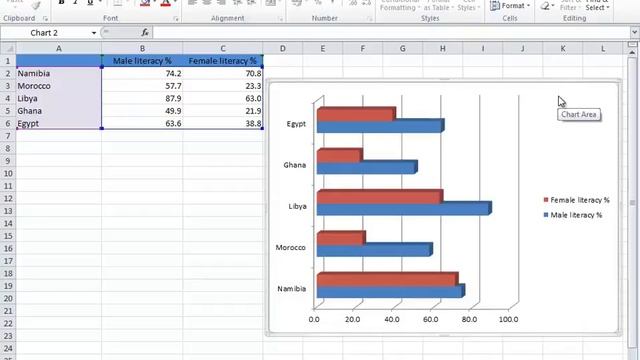Select row 1 header
The image size is (640, 360).
[x=8, y=61]
